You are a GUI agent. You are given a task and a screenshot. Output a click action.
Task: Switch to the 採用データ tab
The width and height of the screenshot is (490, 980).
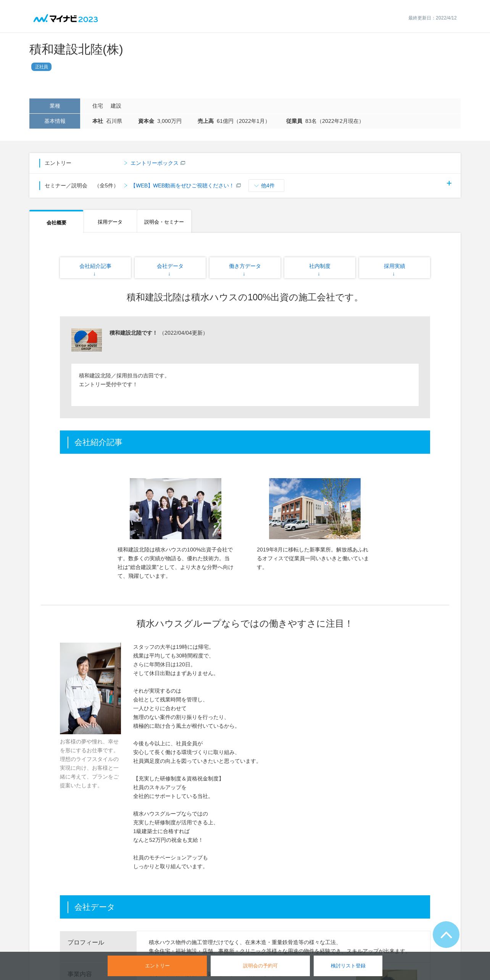[x=110, y=221]
